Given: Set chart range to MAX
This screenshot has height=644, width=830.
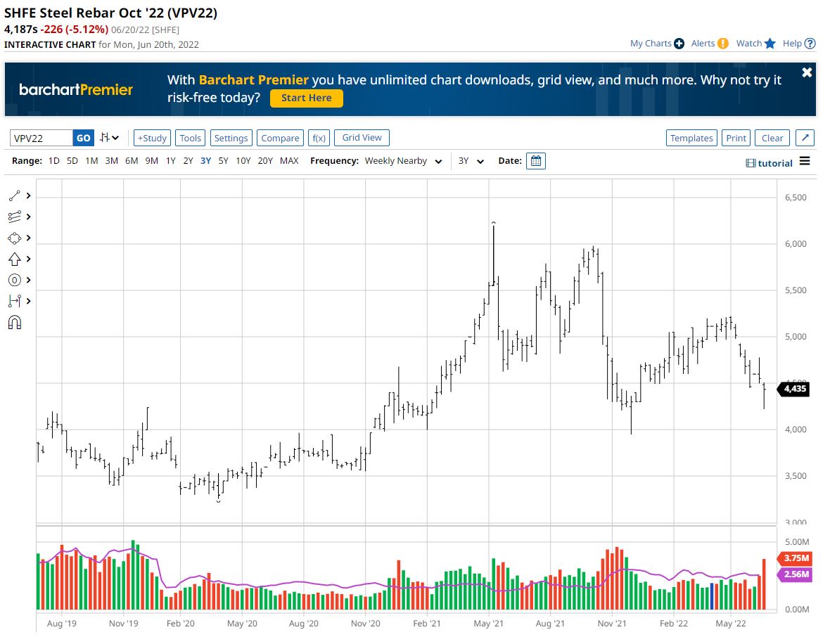Looking at the screenshot, I should (289, 161).
